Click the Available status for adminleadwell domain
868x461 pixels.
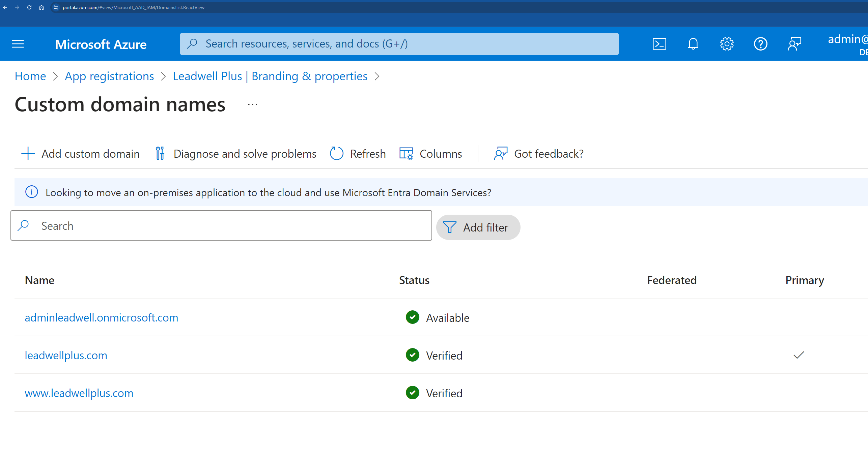[448, 318]
